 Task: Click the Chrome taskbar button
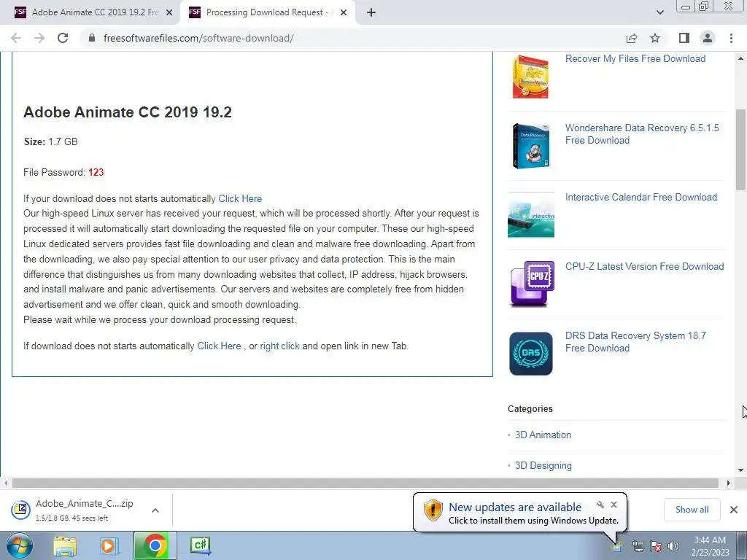(155, 545)
